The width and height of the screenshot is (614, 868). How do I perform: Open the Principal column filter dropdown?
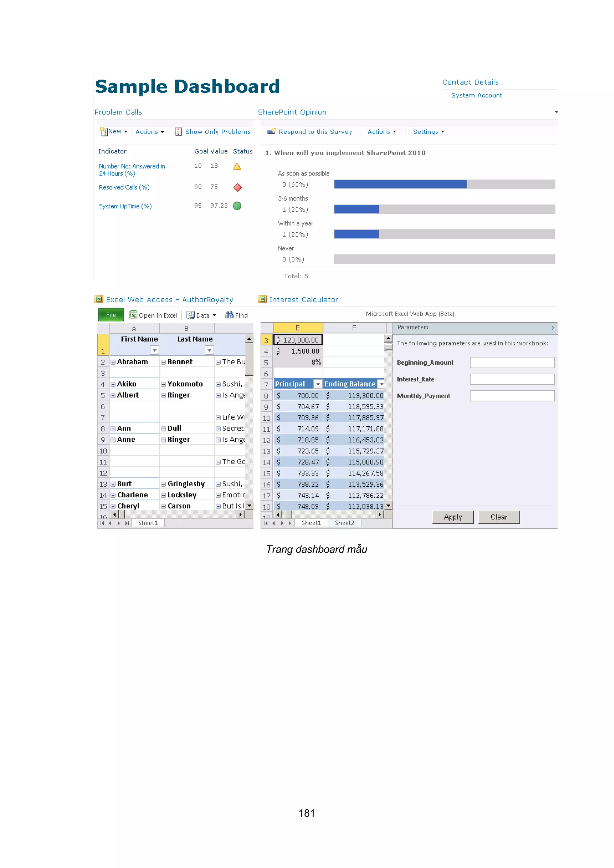pyautogui.click(x=318, y=384)
